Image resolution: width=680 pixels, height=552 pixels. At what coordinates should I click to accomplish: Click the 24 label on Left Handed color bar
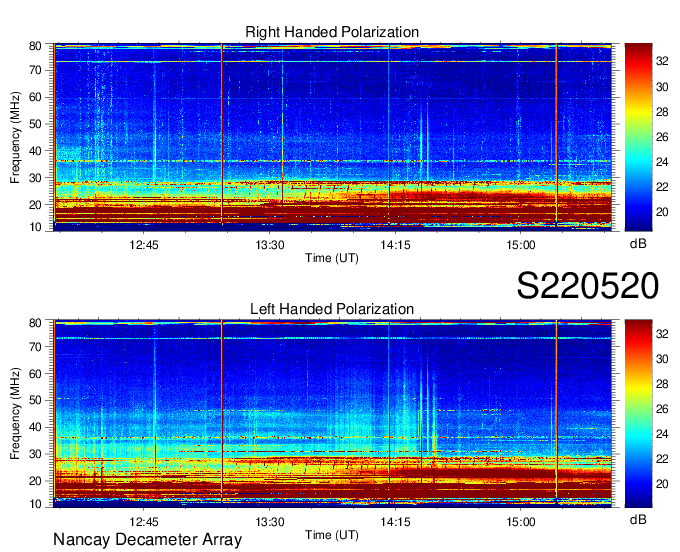coord(662,434)
